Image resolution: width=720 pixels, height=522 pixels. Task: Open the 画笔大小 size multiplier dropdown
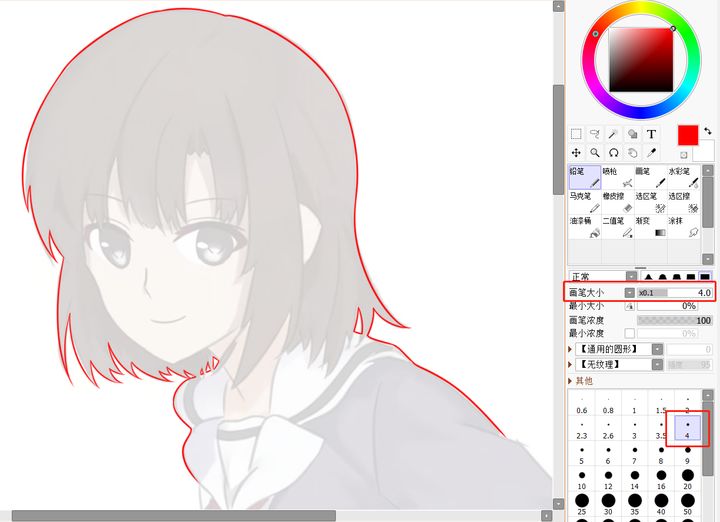(630, 292)
